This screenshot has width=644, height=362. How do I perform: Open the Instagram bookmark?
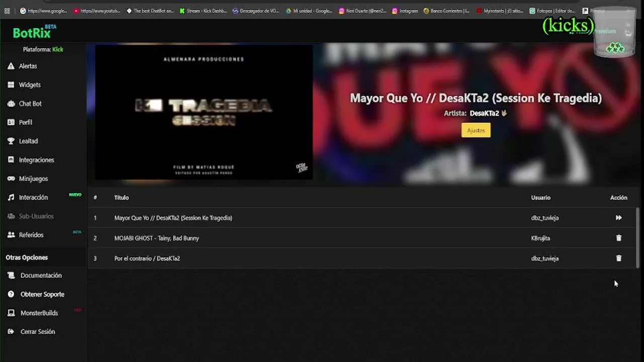[405, 11]
